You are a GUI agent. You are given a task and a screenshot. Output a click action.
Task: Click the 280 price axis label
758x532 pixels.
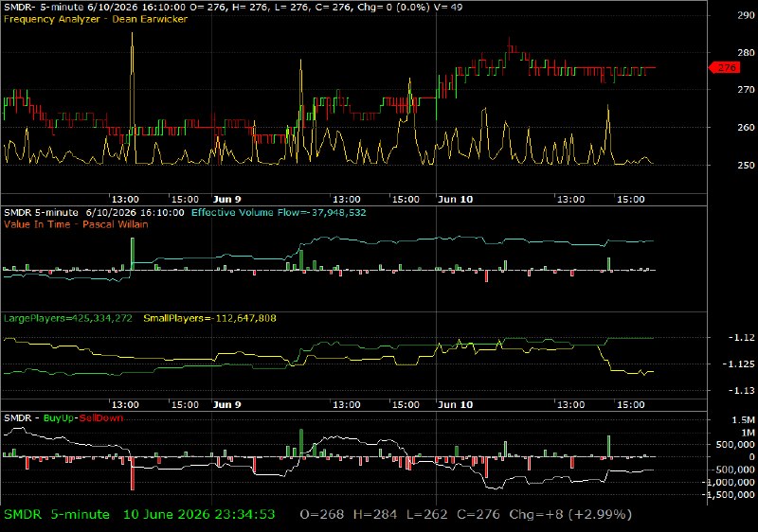pyautogui.click(x=746, y=53)
